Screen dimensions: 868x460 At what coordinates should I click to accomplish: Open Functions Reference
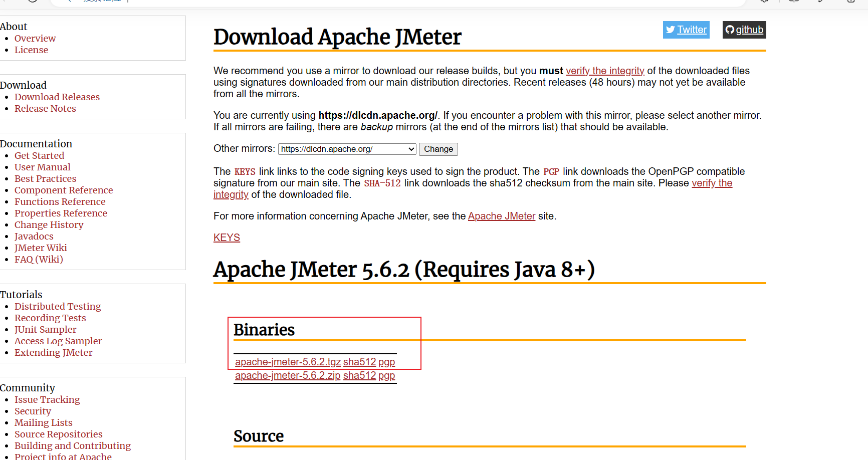(60, 202)
